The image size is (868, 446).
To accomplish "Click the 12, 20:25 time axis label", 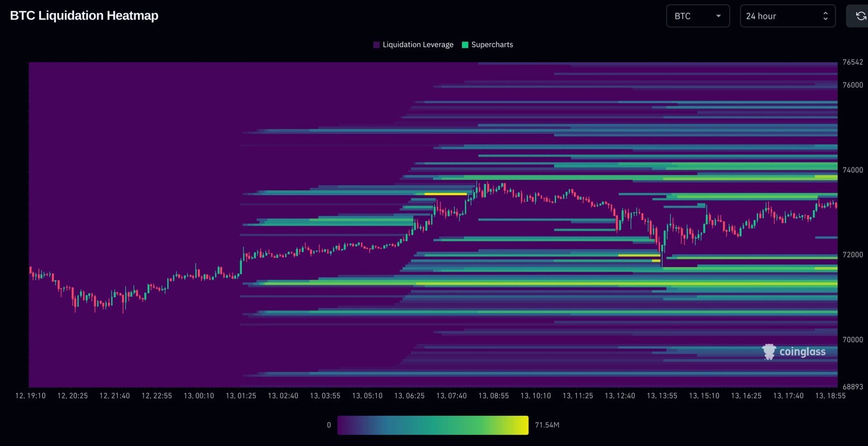I will coord(72,396).
